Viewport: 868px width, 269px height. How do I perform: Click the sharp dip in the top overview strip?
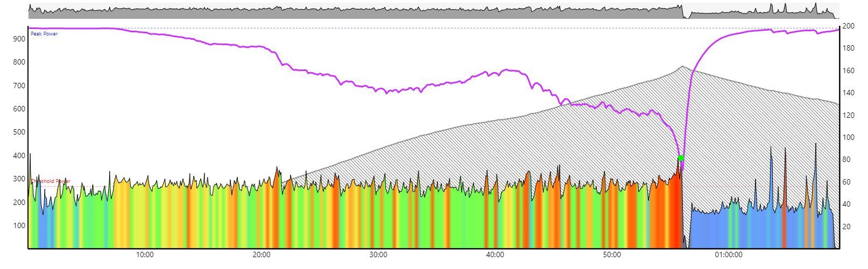coord(686,16)
